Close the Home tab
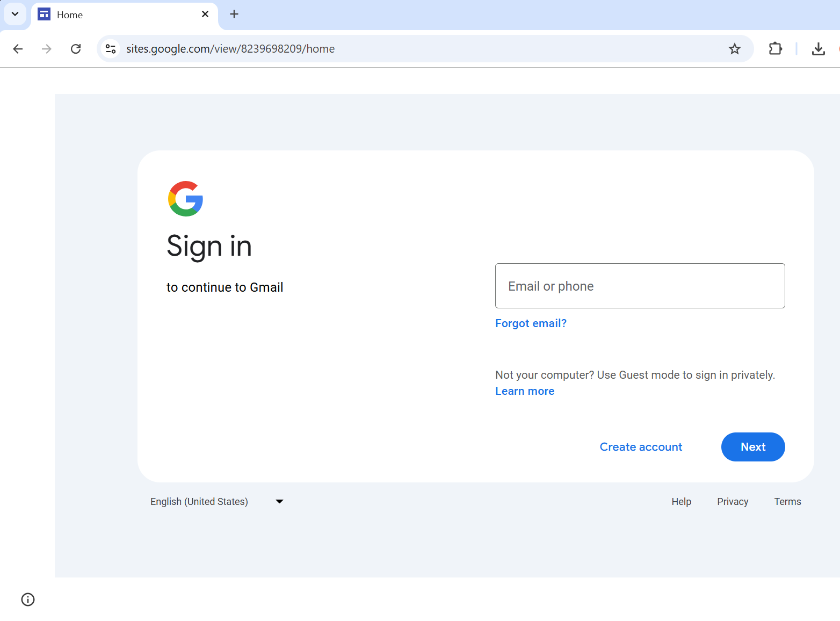This screenshot has width=840, height=621. tap(205, 15)
